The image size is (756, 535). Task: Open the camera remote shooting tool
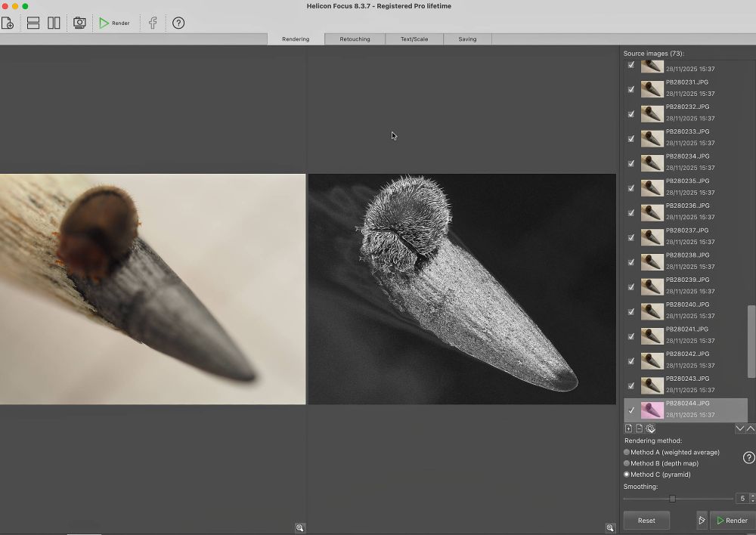[79, 23]
